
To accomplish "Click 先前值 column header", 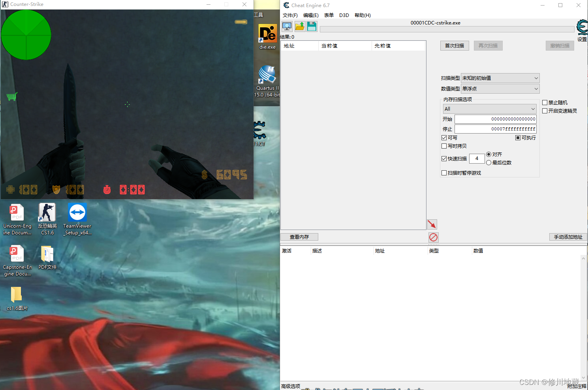I will (398, 46).
